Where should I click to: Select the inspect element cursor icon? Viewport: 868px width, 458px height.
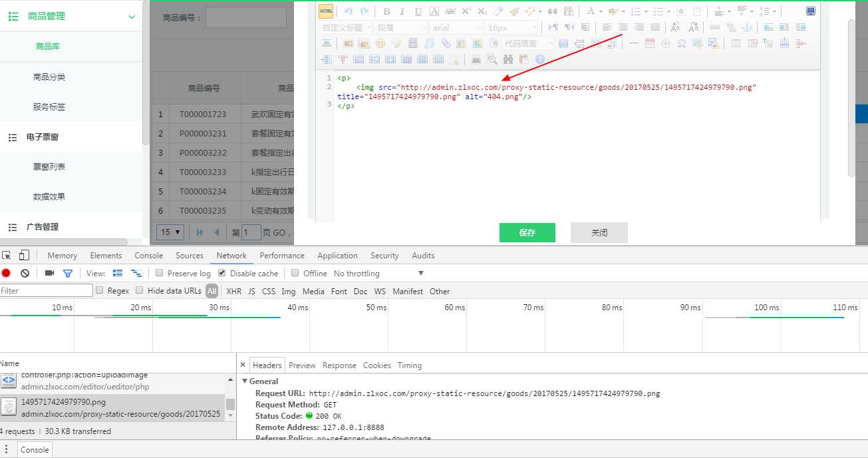(x=7, y=255)
